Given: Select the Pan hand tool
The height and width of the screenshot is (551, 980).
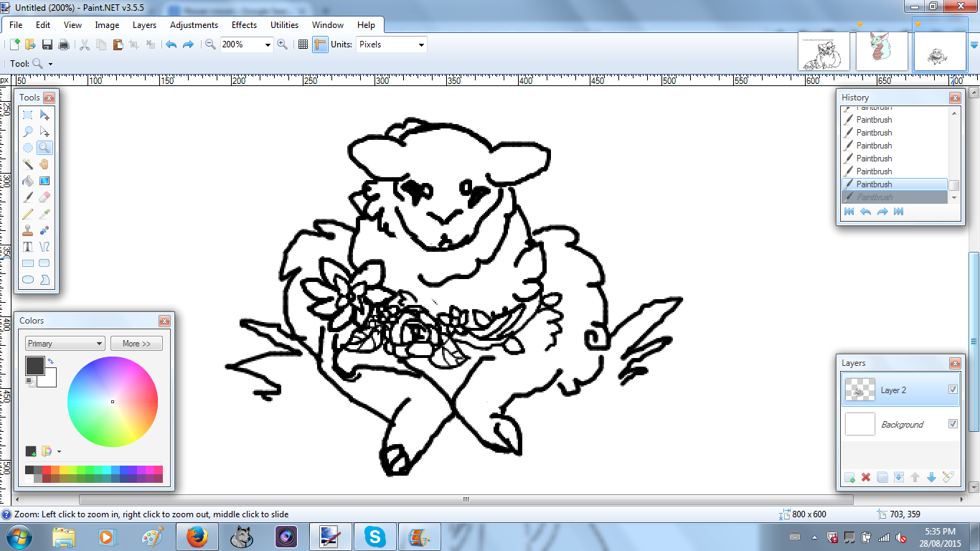Looking at the screenshot, I should click(x=44, y=164).
